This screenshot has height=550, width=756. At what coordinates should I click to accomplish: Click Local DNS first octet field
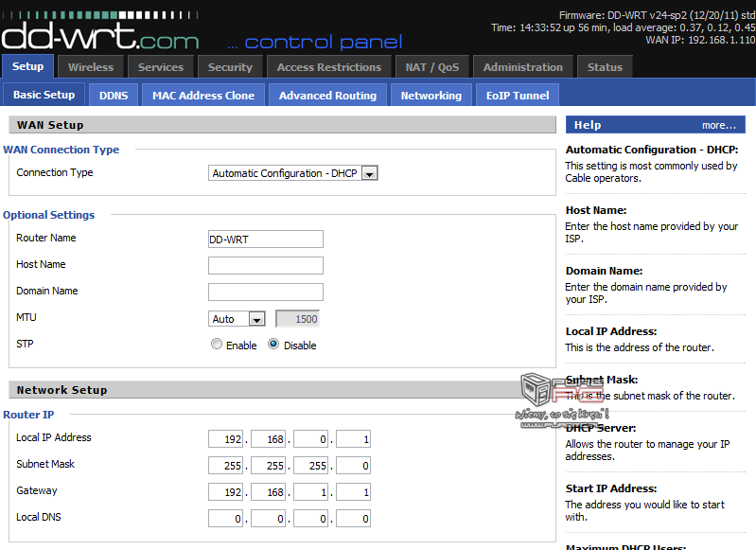coord(225,519)
